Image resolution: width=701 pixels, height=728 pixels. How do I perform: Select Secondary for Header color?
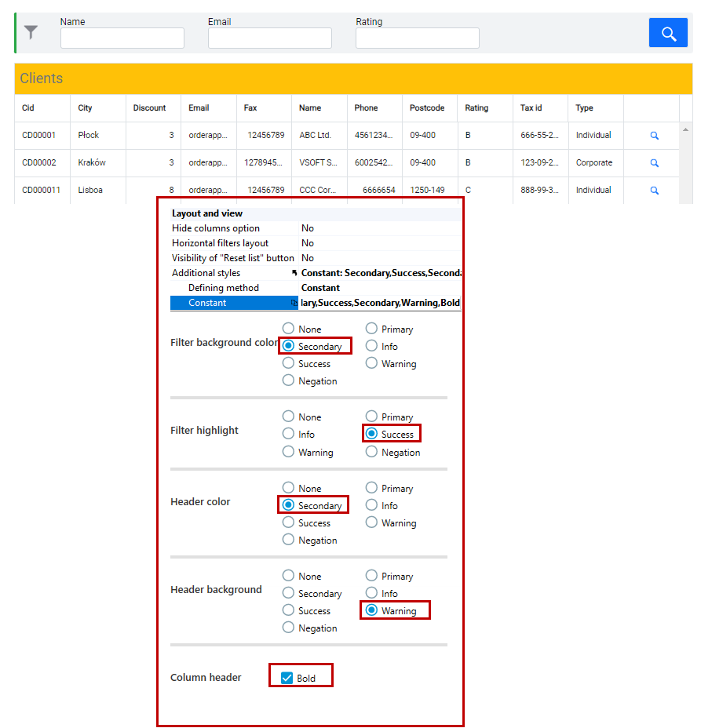click(288, 504)
